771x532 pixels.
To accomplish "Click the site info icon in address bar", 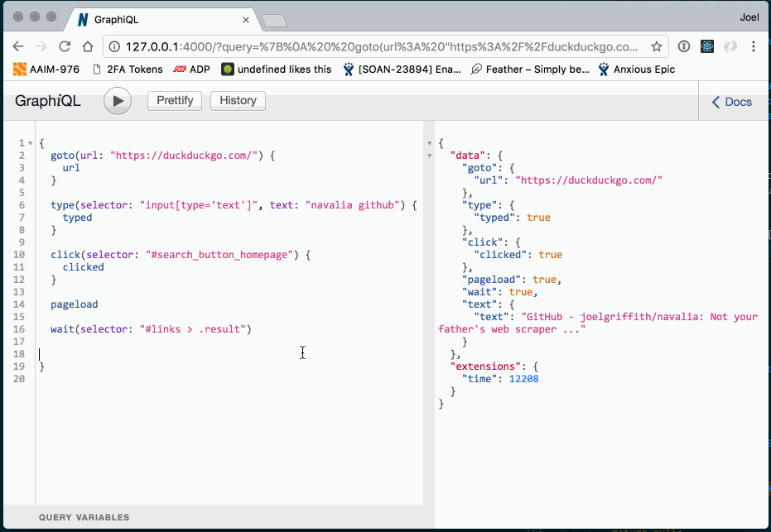I will pos(114,46).
